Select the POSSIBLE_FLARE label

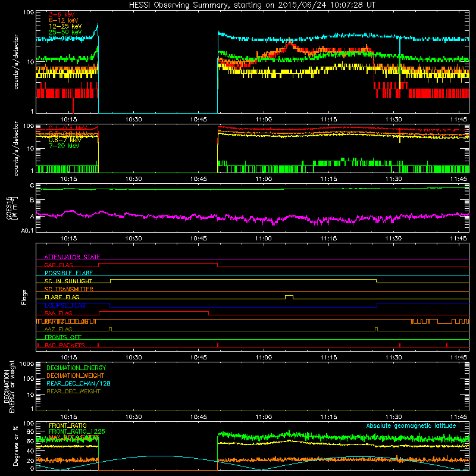coord(68,273)
